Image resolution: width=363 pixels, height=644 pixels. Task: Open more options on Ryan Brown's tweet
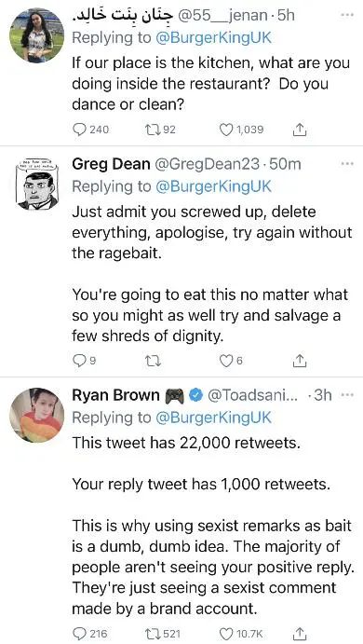coord(347,395)
